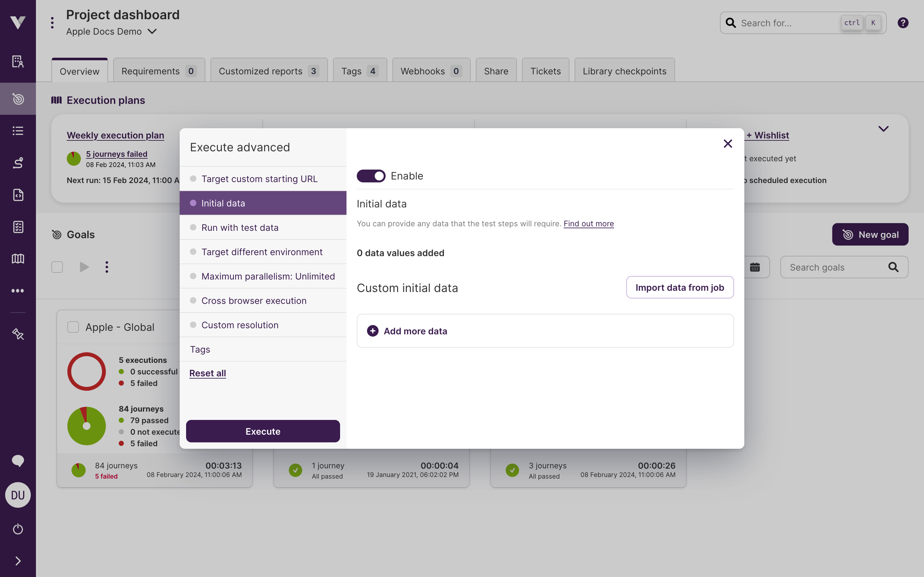Screen dimensions: 924x577
Task: Select the map icon in sidebar
Action: [18, 259]
